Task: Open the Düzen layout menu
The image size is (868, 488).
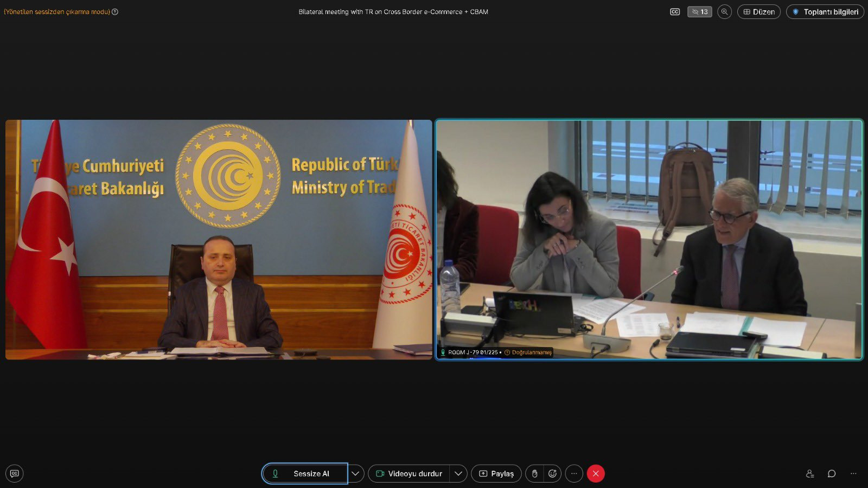Action: (758, 11)
